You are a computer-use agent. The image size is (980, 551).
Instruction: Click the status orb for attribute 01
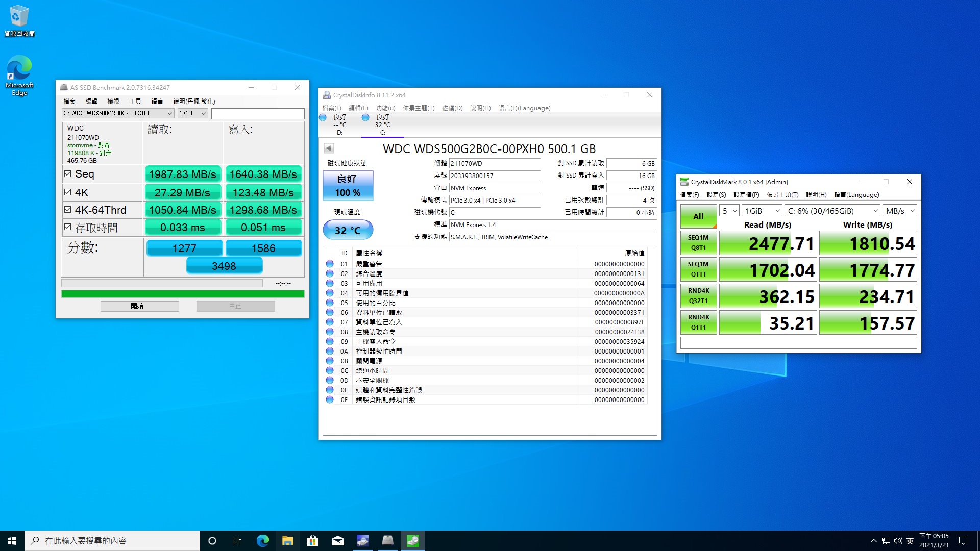(x=330, y=264)
